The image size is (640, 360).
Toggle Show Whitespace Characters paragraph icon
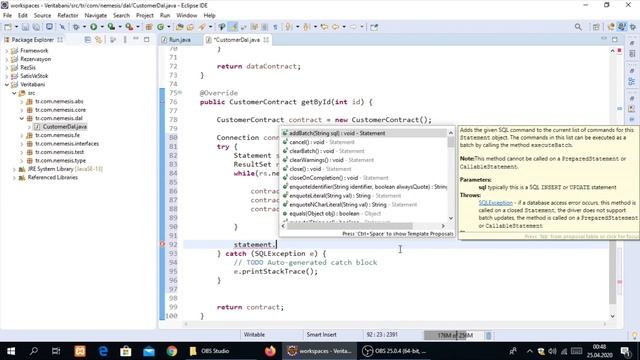[x=276, y=27]
